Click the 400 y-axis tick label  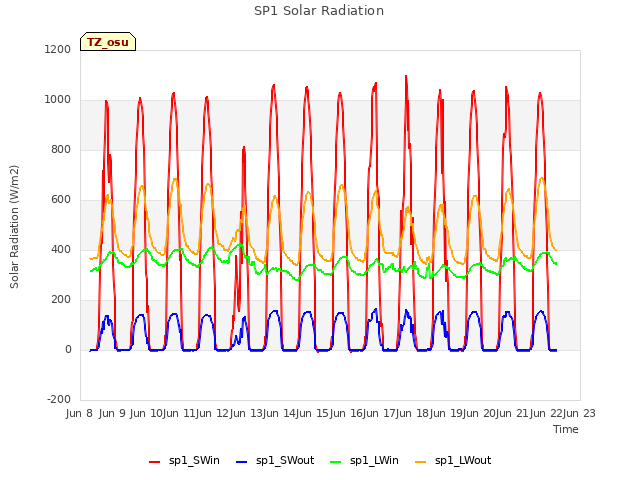pyautogui.click(x=61, y=249)
